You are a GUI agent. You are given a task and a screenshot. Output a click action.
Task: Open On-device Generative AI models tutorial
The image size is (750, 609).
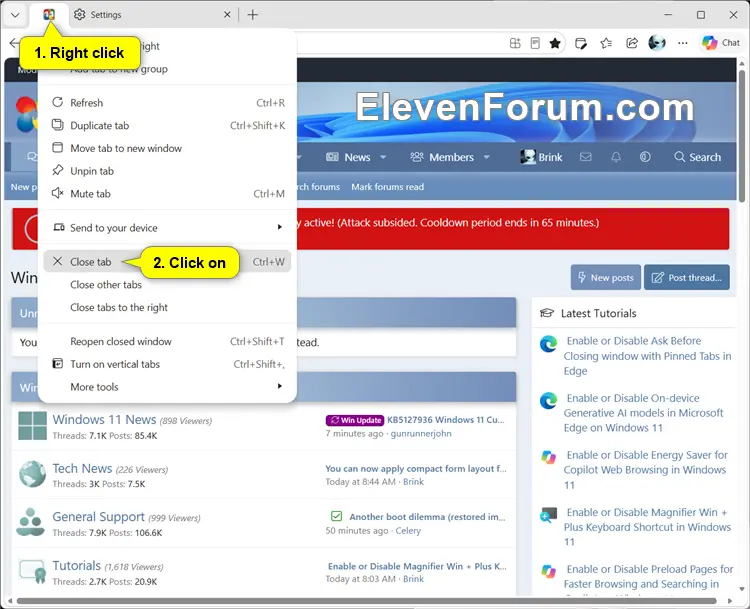643,413
